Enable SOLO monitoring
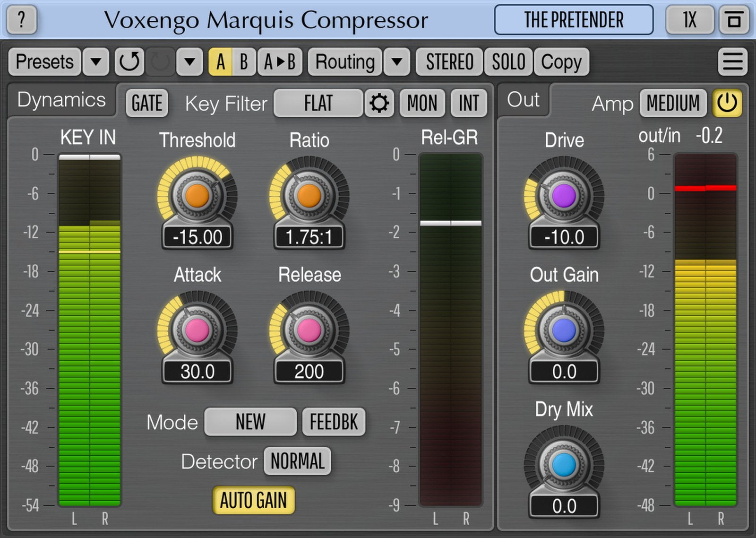 pyautogui.click(x=508, y=61)
